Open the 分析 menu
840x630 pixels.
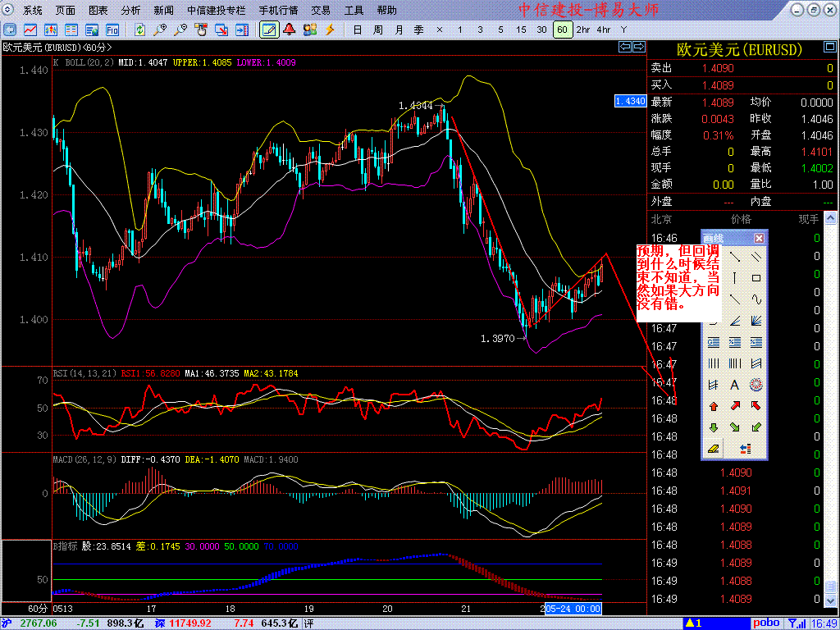tap(130, 10)
